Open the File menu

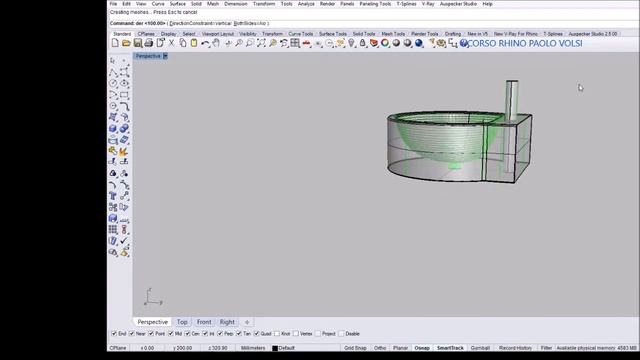113,4
